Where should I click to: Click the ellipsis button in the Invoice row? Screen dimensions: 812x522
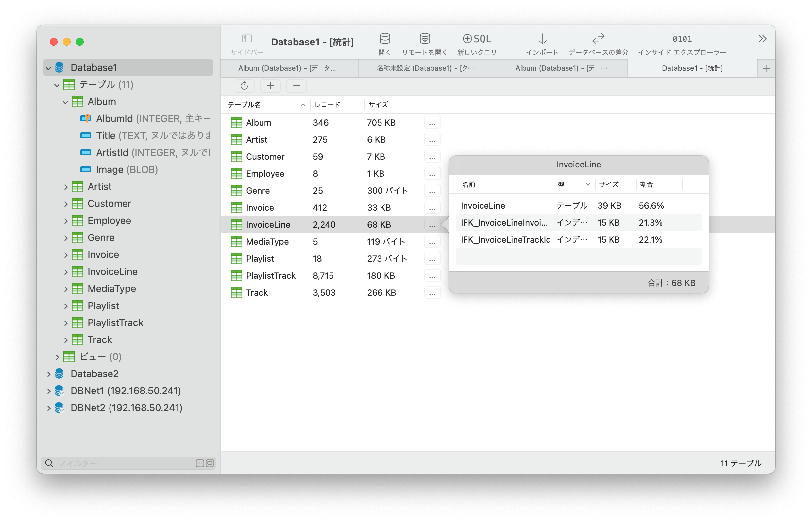point(432,207)
